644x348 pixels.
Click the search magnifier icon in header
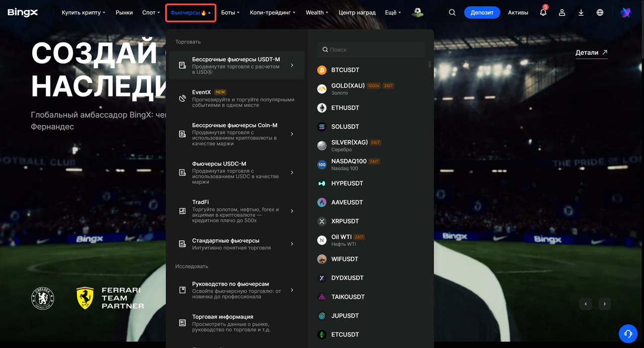pyautogui.click(x=452, y=13)
